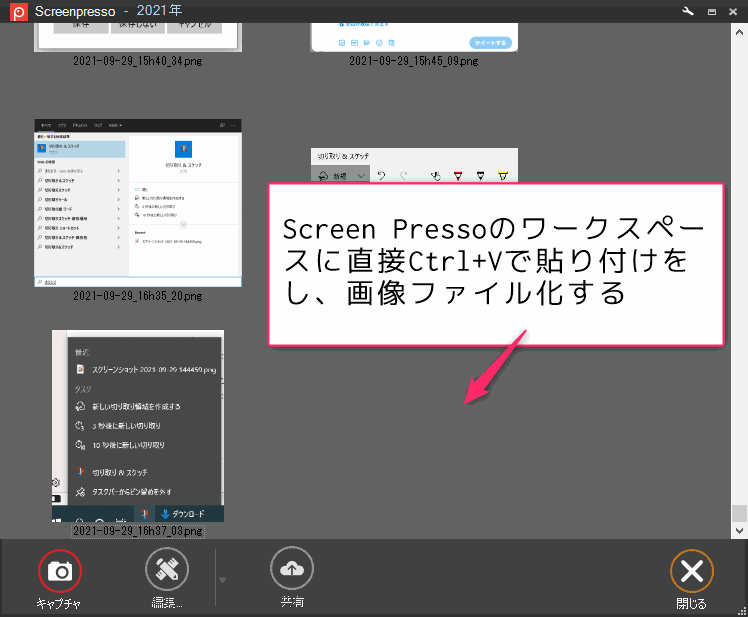This screenshot has width=748, height=617.
Task: Click the camera Capture button
Action: (60, 571)
